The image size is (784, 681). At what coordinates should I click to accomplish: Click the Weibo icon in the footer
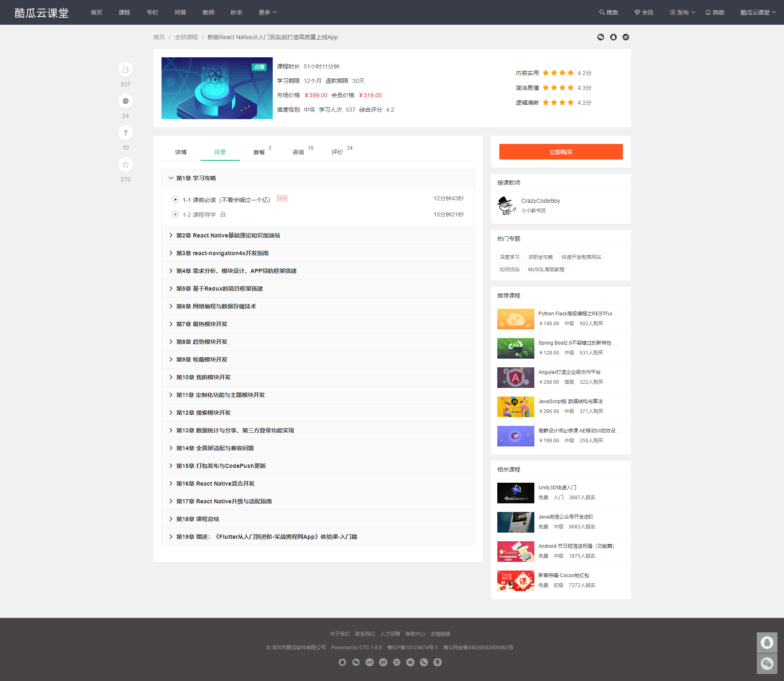point(383,662)
